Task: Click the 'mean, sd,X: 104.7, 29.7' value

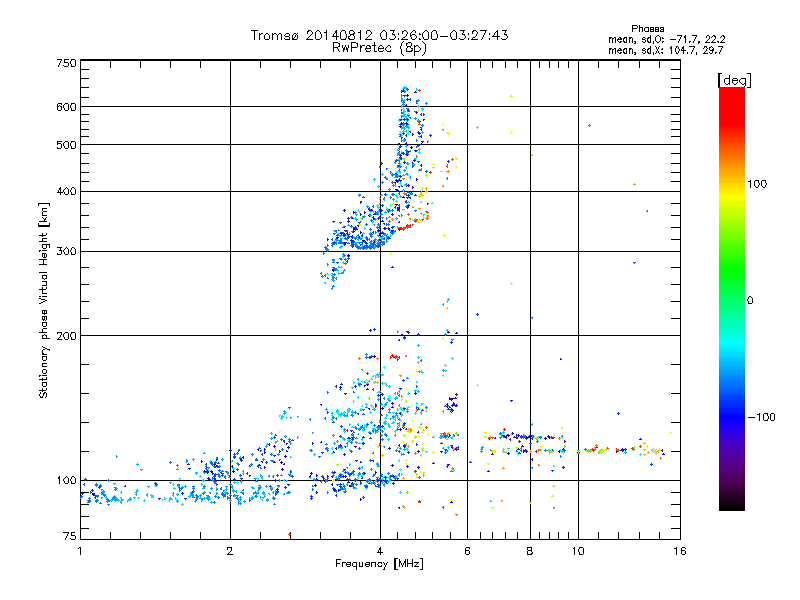Action: (665, 50)
